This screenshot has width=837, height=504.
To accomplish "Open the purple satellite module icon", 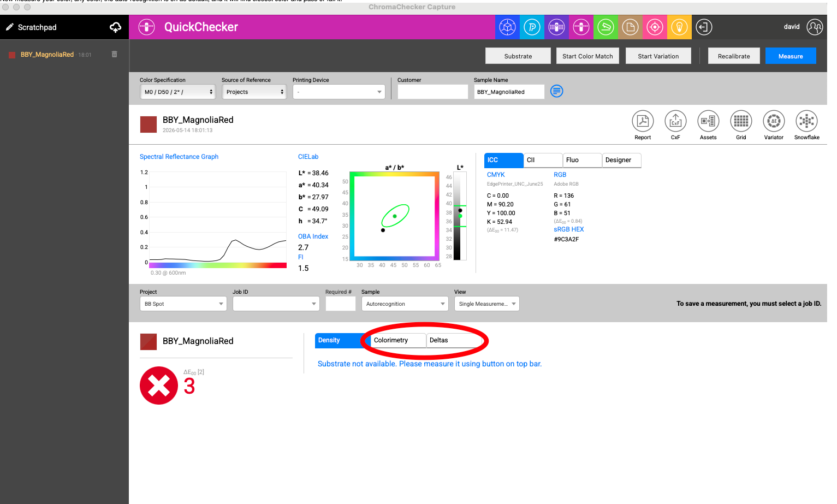I will (556, 27).
